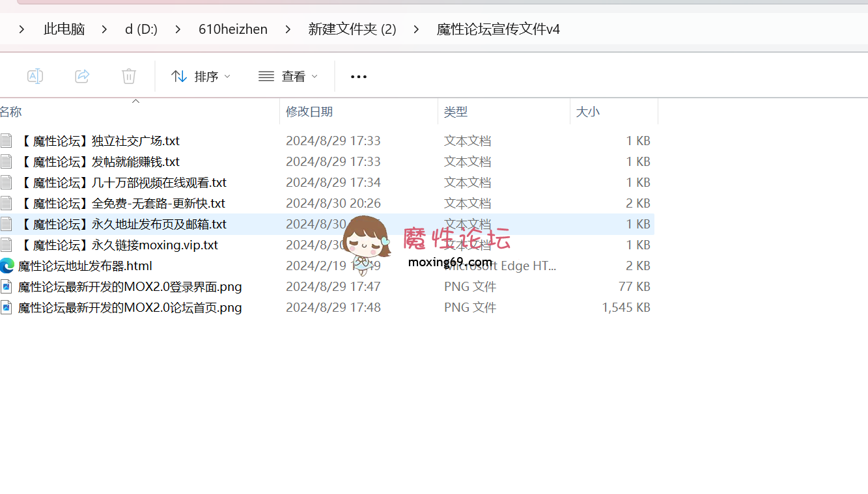The height and width of the screenshot is (494, 868).
Task: Expand the 排序 dropdown chevron
Action: coord(227,76)
